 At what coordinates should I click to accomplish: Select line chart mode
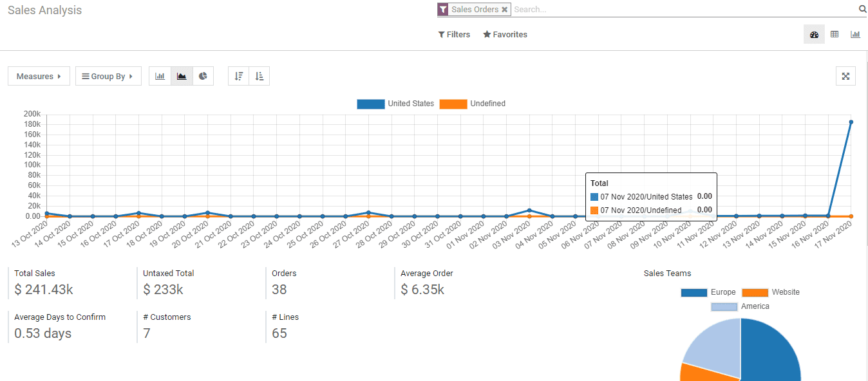[182, 76]
